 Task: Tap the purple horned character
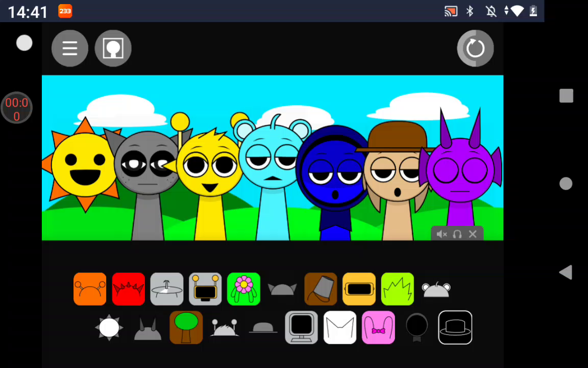[461, 174]
